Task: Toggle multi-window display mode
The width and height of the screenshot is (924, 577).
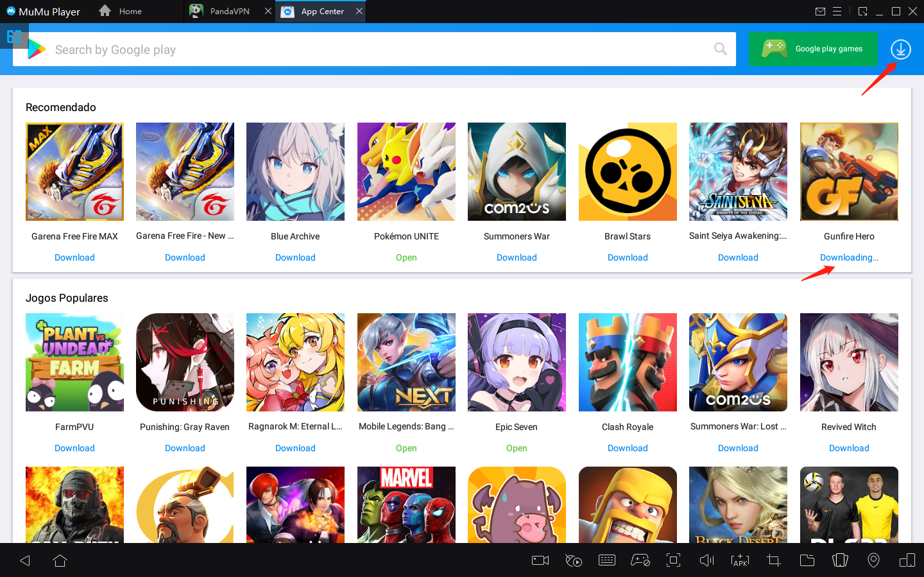Action: pyautogui.click(x=907, y=560)
